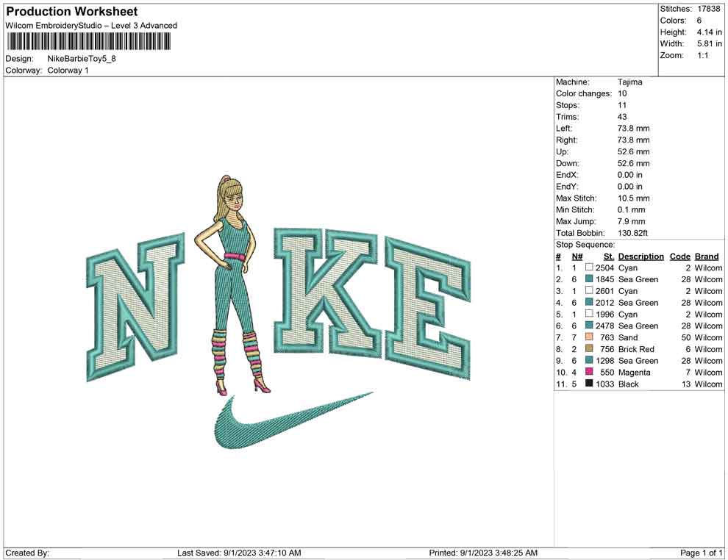Select the Min Stitch value 0.1 mm

pos(631,209)
